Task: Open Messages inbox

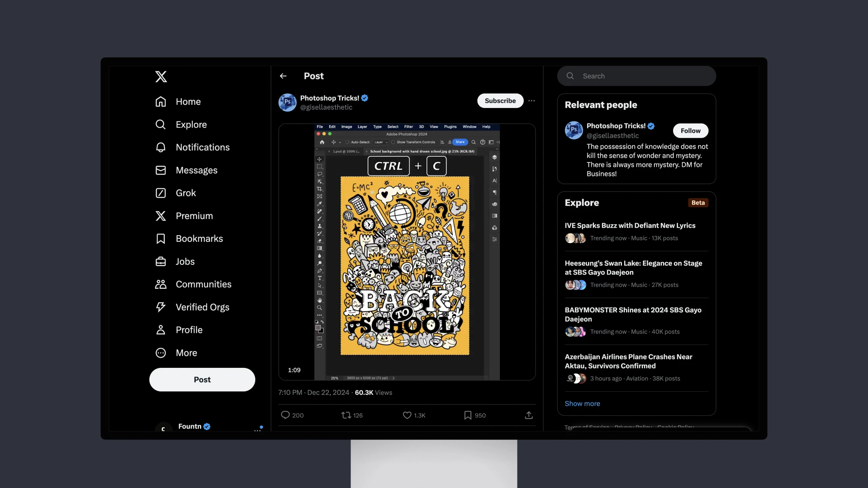Action: (196, 170)
